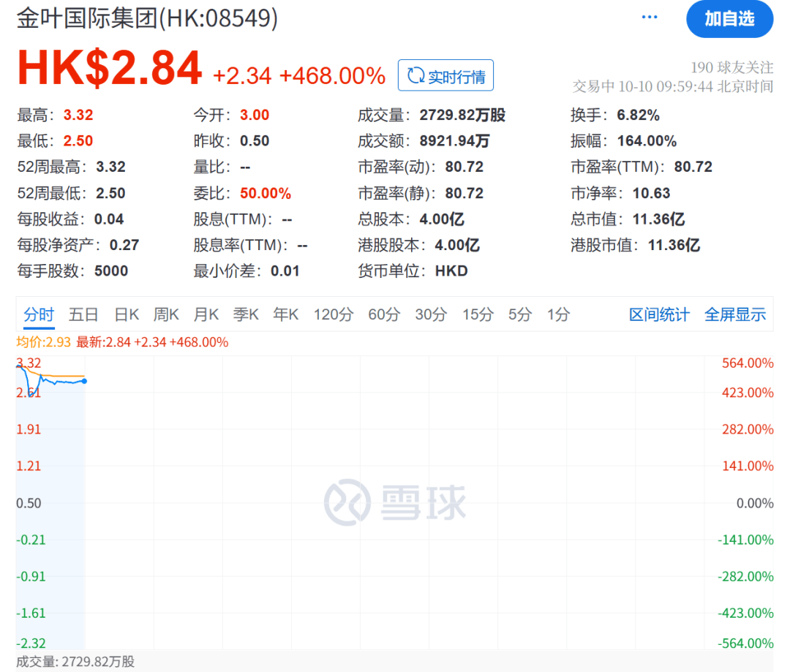Switch to the 周K weekly chart tab
Screen dimensions: 790x672
coord(166,314)
